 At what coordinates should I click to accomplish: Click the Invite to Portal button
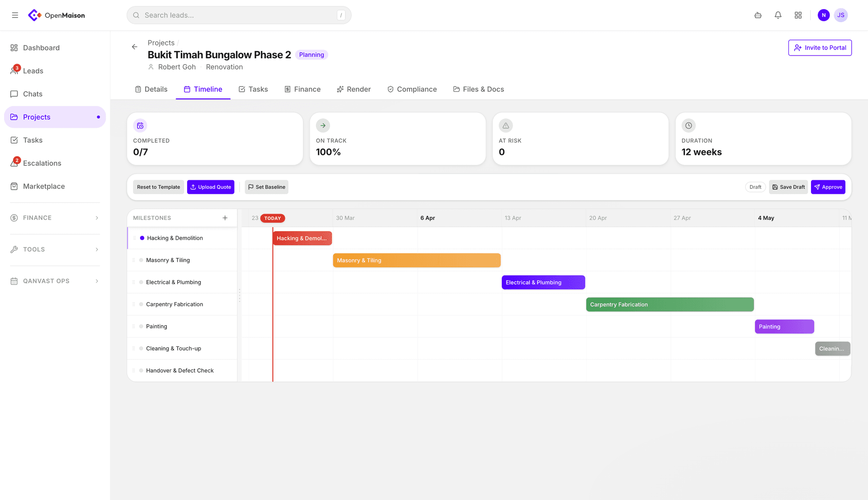[820, 47]
